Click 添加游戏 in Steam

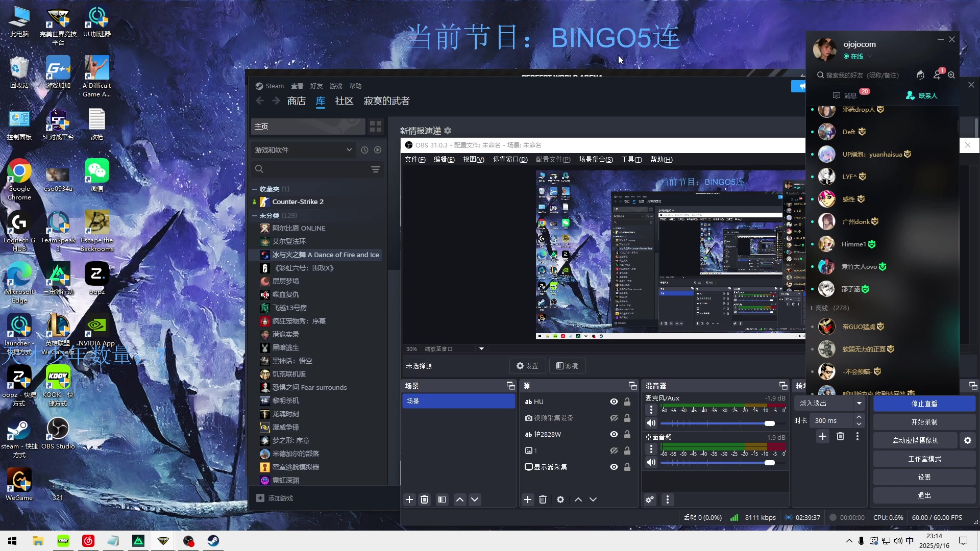point(275,498)
